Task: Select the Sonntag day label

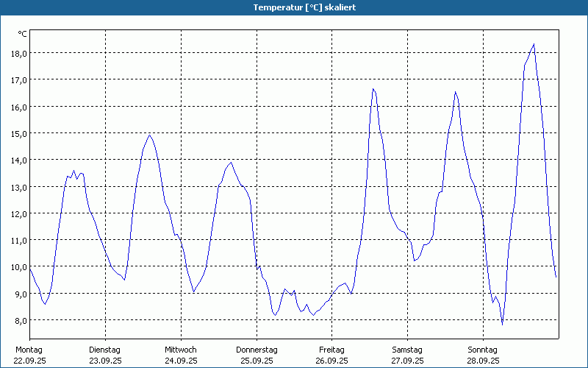Action: [483, 350]
